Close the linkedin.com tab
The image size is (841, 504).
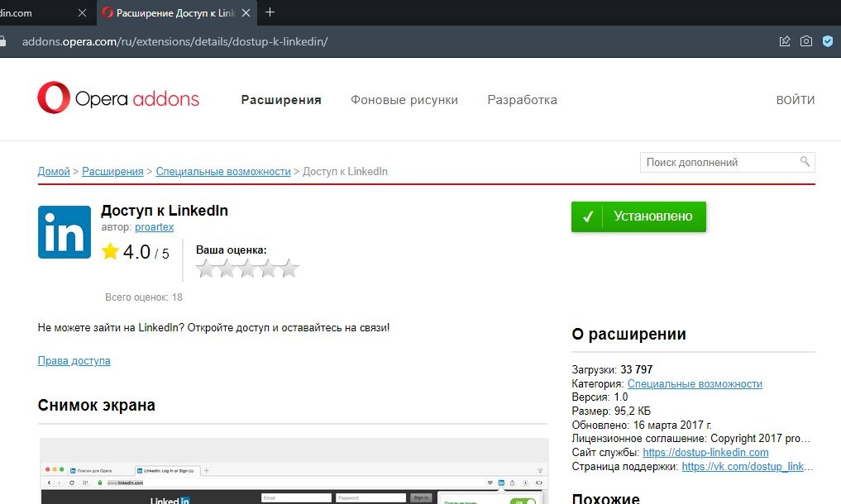pyautogui.click(x=82, y=13)
